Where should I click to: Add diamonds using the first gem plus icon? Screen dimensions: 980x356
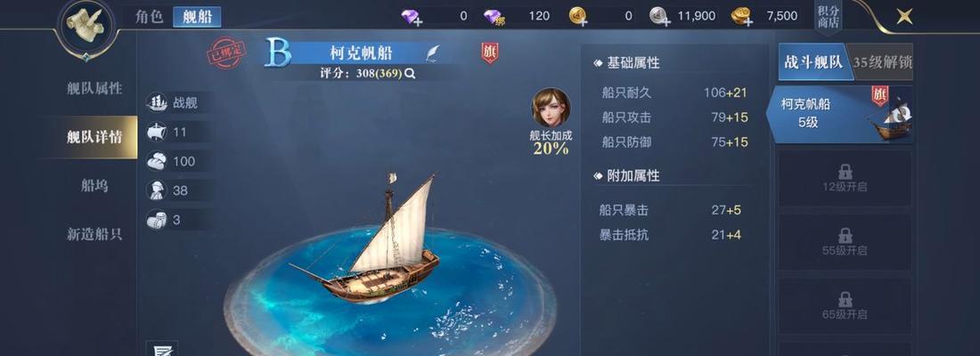point(412,17)
